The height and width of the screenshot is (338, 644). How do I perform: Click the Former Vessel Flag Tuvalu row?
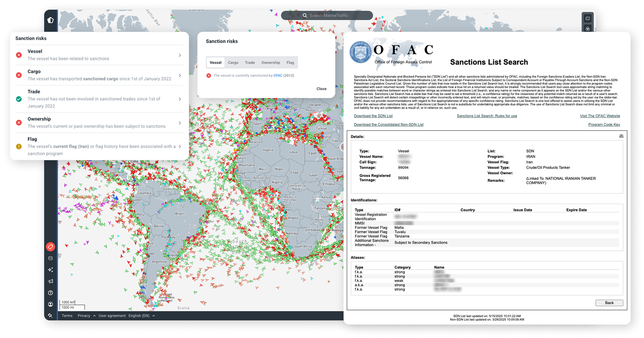[487, 232]
